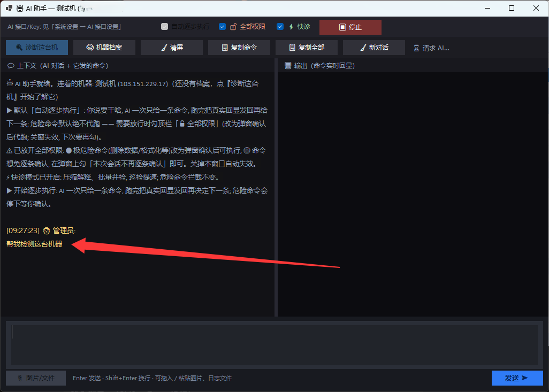Uncheck the 全部权限 checkbox
Screen dimensions: 549x392
point(223,27)
